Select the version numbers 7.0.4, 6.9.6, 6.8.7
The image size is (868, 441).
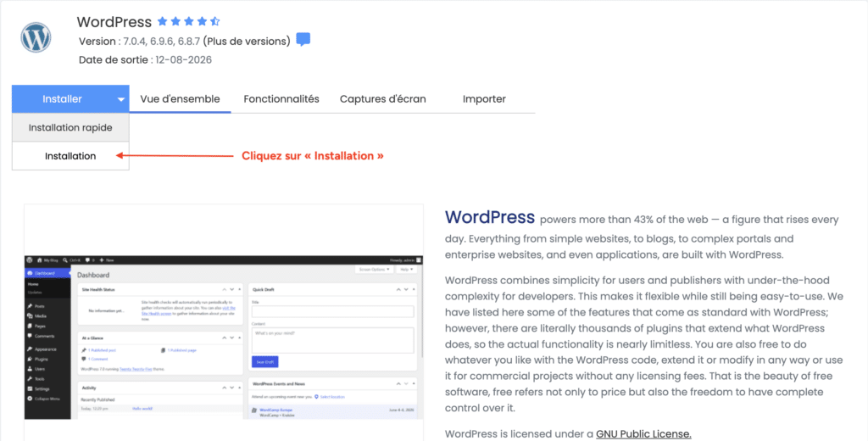161,42
